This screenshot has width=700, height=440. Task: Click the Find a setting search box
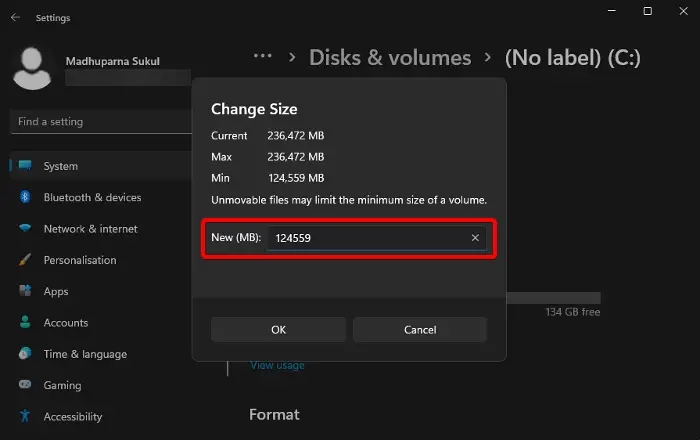click(x=101, y=121)
